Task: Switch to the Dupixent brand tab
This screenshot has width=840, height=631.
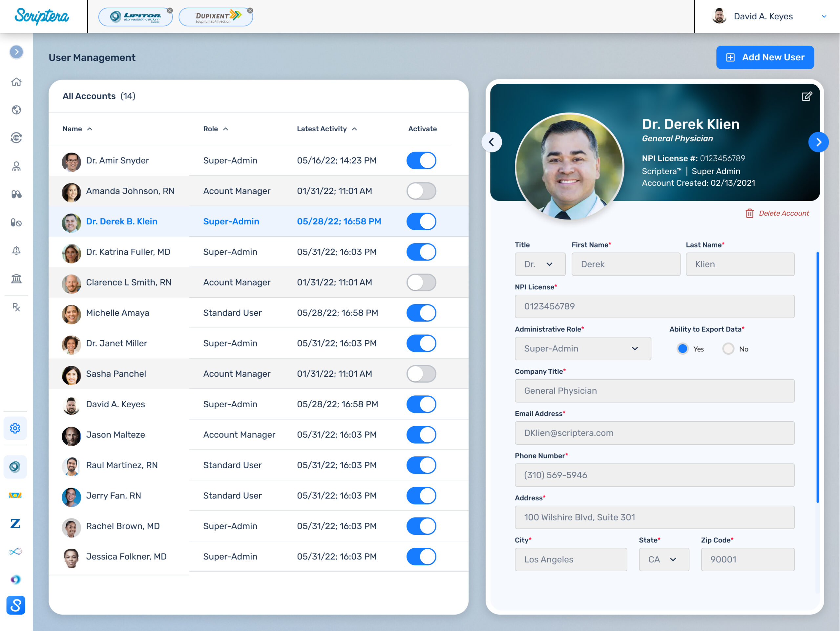Action: pos(215,17)
